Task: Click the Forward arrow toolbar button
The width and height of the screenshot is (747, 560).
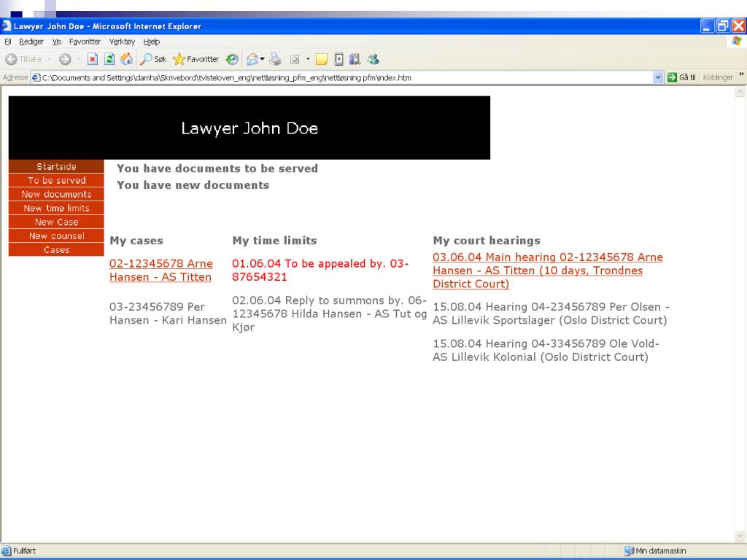Action: pyautogui.click(x=65, y=59)
